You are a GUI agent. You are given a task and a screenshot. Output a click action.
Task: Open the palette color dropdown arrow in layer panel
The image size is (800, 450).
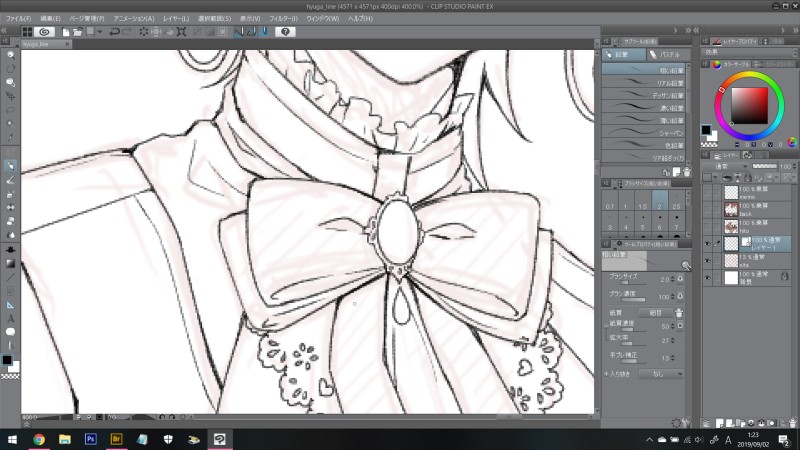tap(715, 178)
